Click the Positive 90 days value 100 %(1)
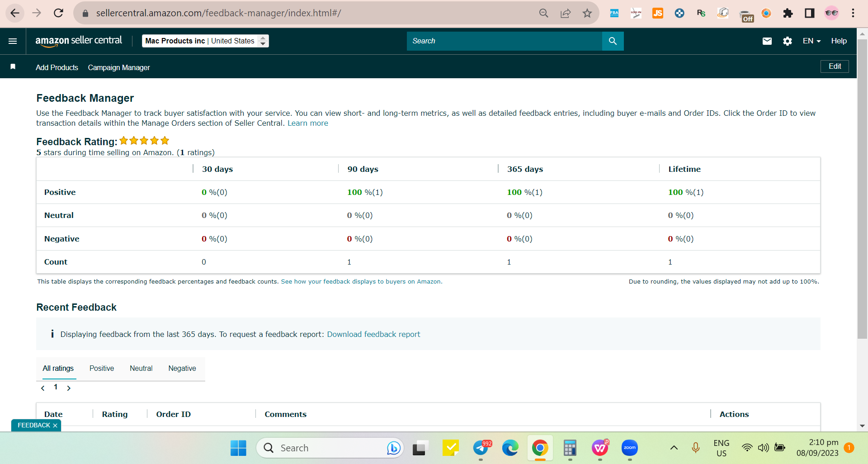This screenshot has height=464, width=868. click(365, 192)
